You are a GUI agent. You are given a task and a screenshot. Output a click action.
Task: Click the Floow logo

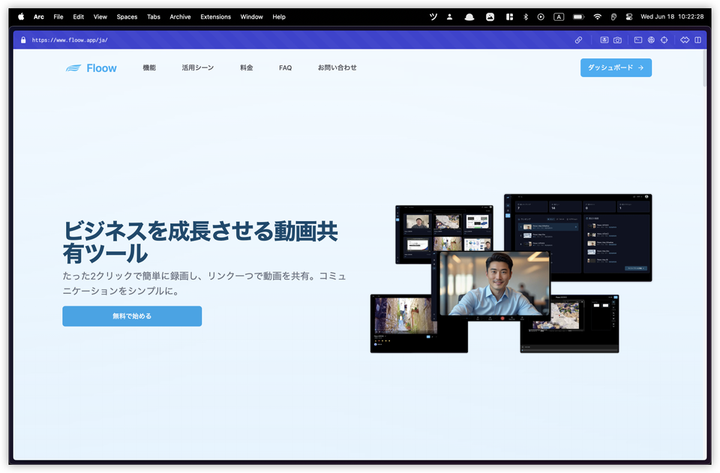point(91,68)
